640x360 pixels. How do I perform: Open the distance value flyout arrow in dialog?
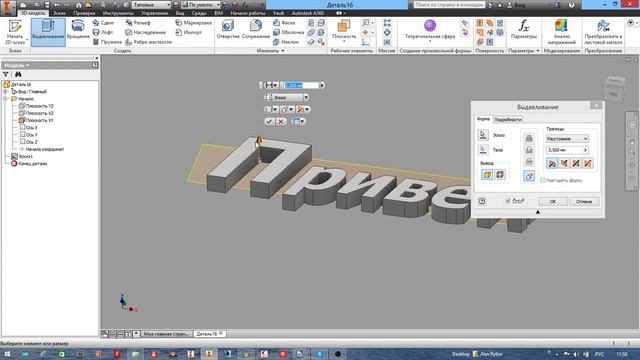coord(585,150)
